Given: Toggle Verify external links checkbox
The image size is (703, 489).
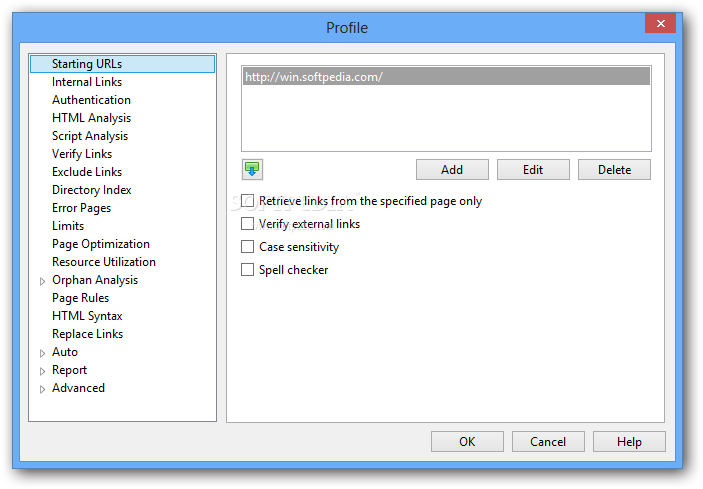Looking at the screenshot, I should pos(247,224).
